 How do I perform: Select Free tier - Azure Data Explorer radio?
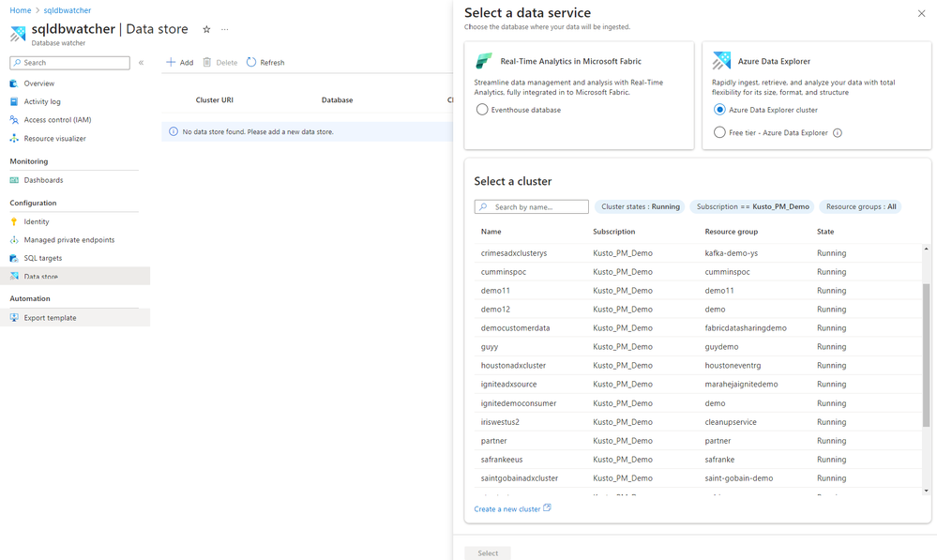click(x=719, y=132)
